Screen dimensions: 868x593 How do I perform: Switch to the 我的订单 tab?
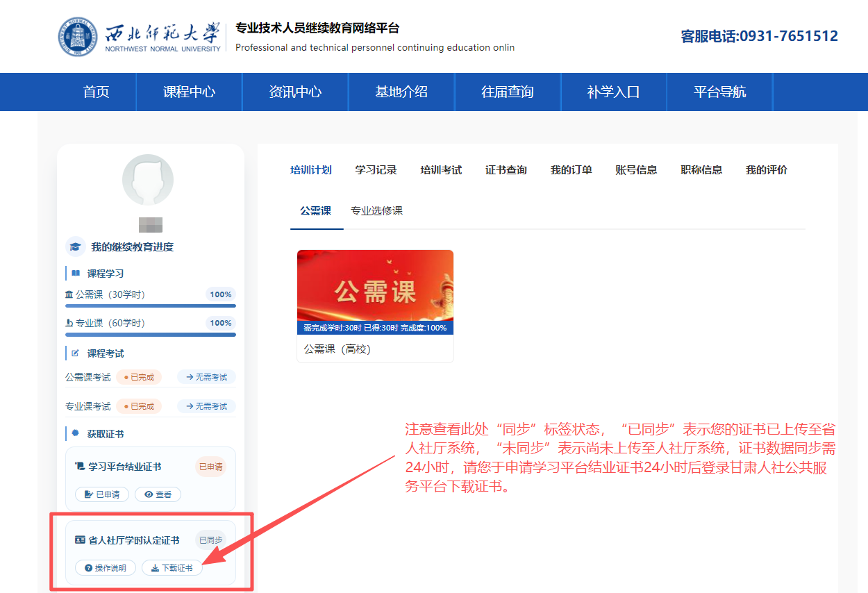coord(571,170)
